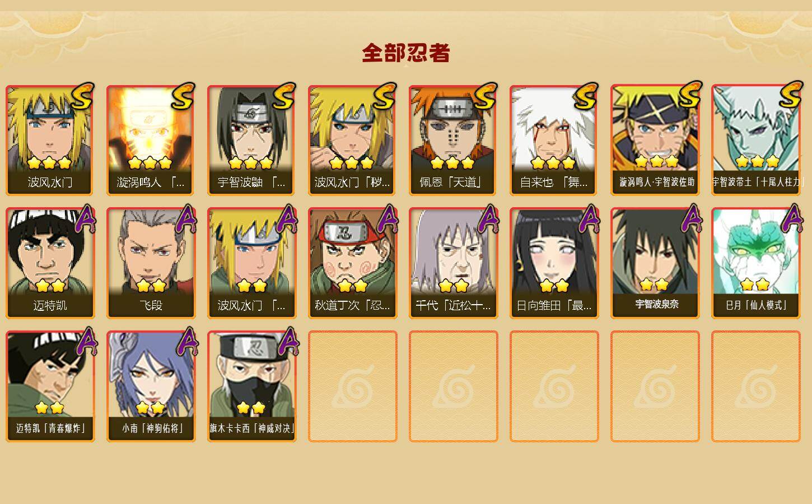
Task: Choose the 宇智波鼬 ninja card
Action: coord(252,140)
